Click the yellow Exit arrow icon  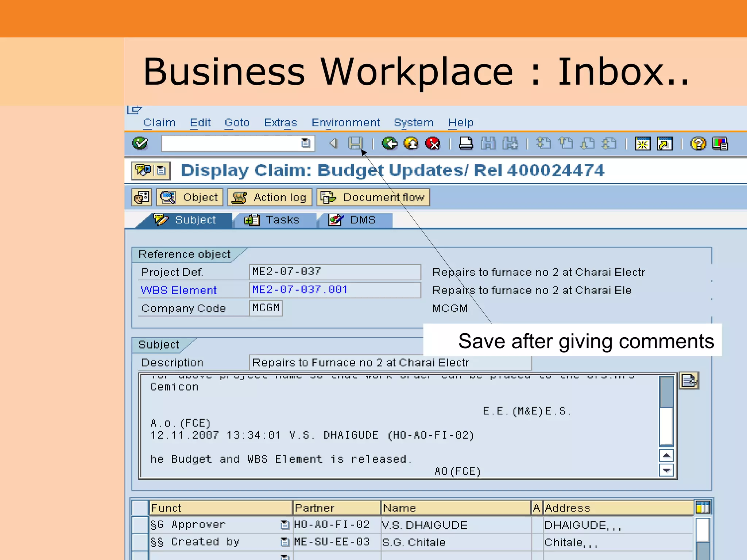tap(411, 143)
